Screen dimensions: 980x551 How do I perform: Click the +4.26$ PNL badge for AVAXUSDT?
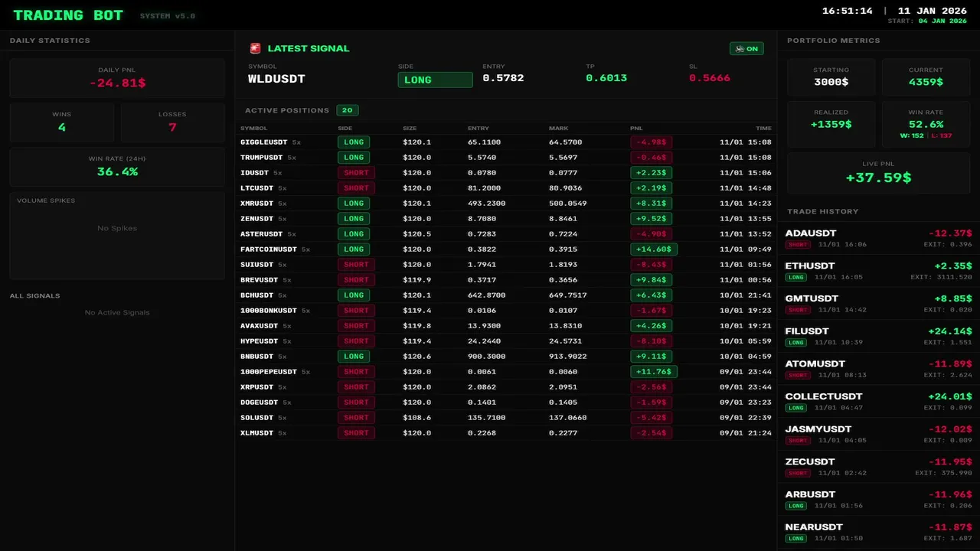[651, 326]
